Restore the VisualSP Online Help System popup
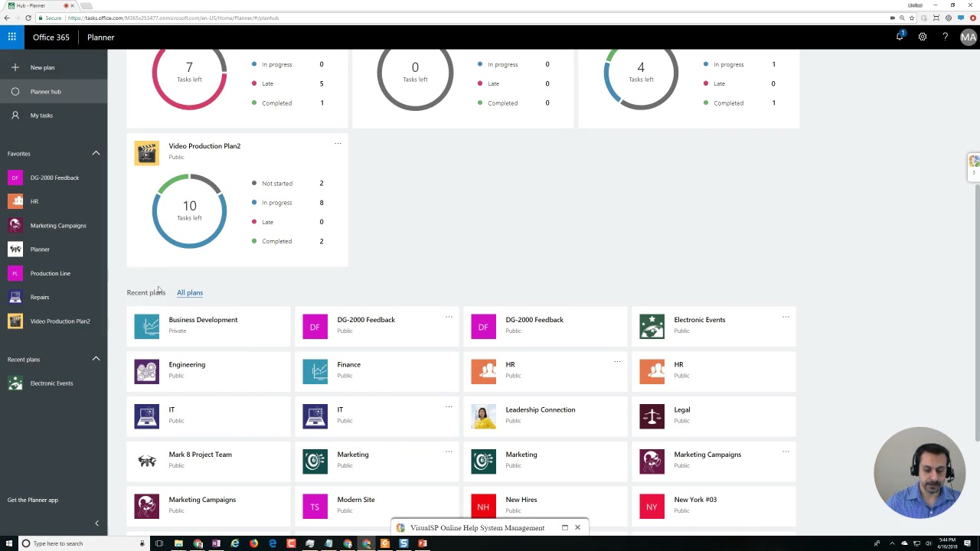The image size is (980, 551). [x=565, y=527]
